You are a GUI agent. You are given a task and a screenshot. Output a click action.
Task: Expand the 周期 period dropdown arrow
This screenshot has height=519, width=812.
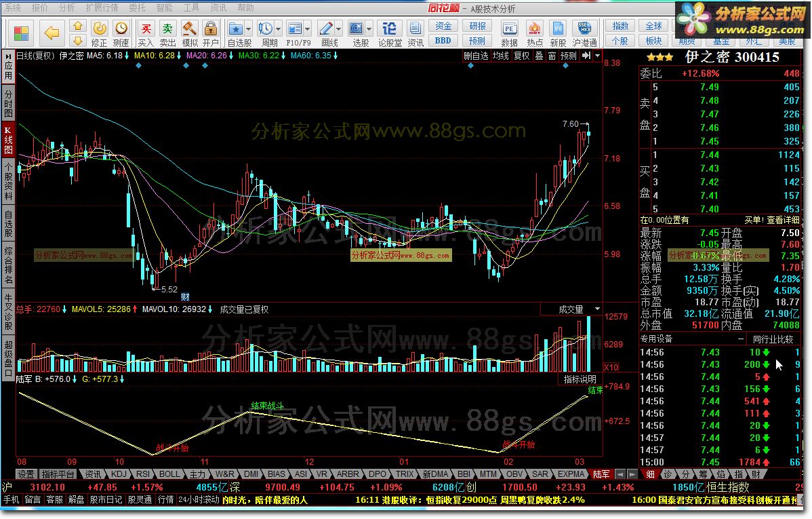click(x=278, y=29)
